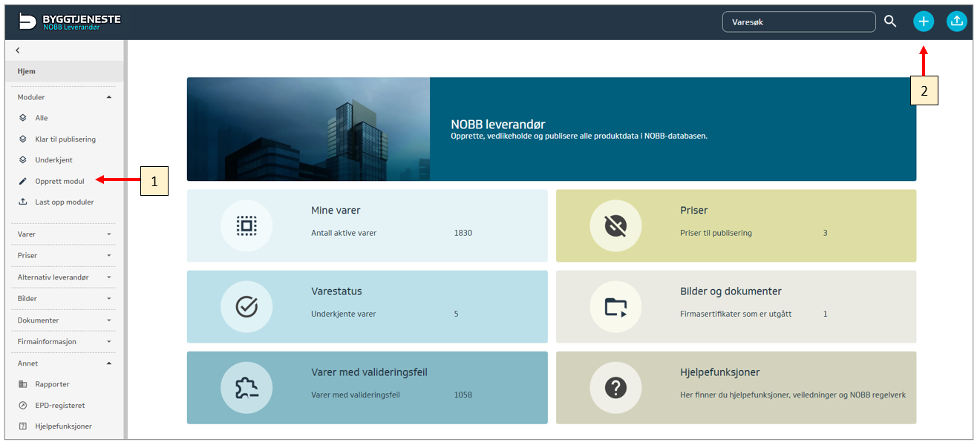Click the Mine varer tile icon
The width and height of the screenshot is (980, 445).
(246, 225)
